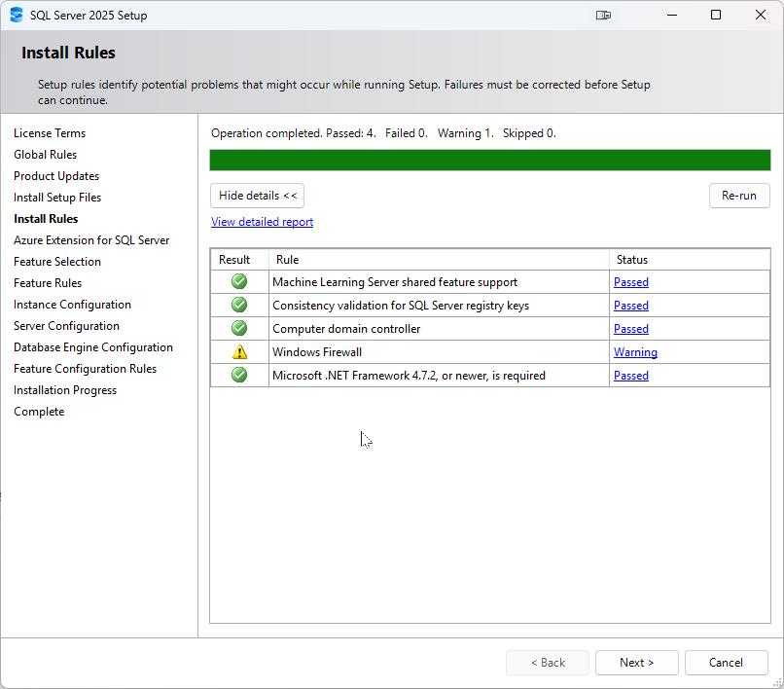The width and height of the screenshot is (784, 689).
Task: Click Next to continue setup
Action: 636,663
